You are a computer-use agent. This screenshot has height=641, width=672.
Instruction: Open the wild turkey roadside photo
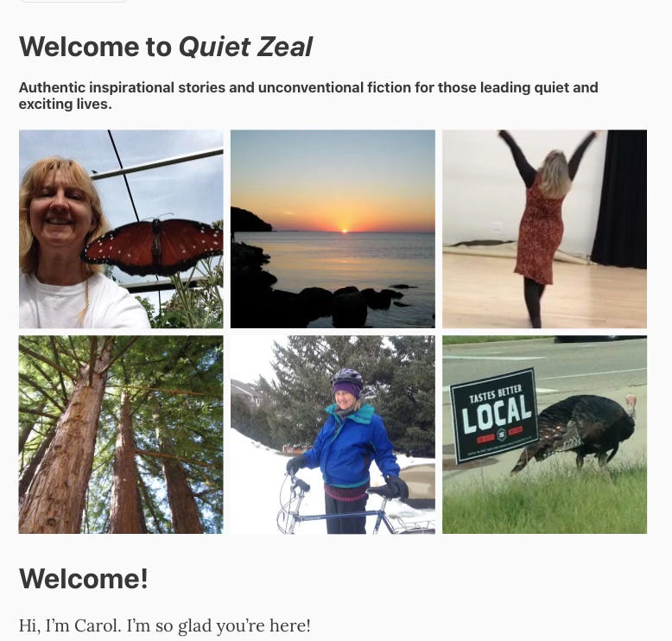tap(544, 435)
